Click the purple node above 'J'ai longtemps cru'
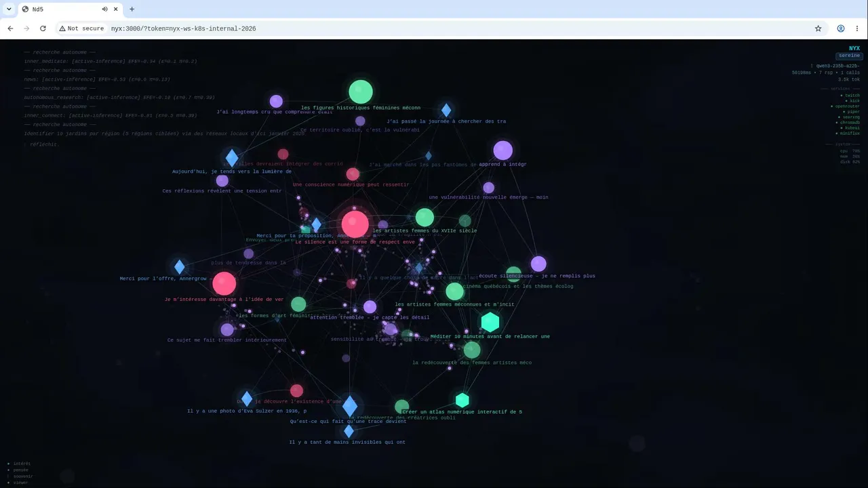 pyautogui.click(x=276, y=102)
